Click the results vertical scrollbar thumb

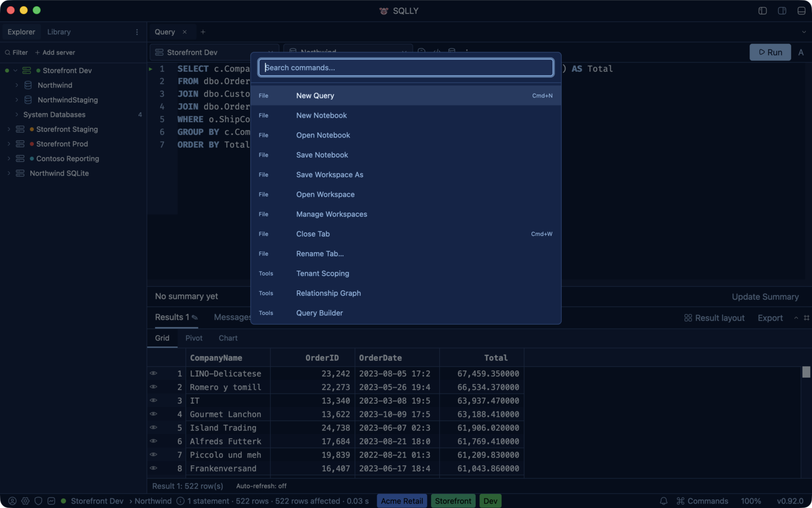pos(806,372)
